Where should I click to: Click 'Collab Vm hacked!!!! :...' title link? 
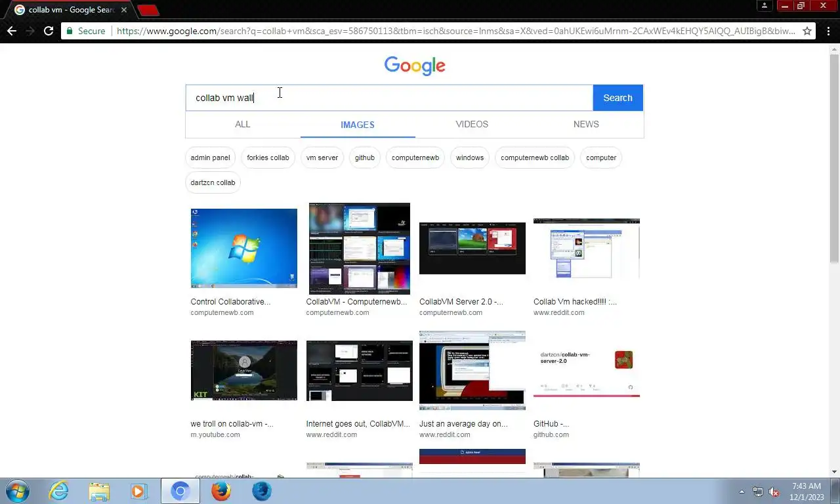[575, 302]
